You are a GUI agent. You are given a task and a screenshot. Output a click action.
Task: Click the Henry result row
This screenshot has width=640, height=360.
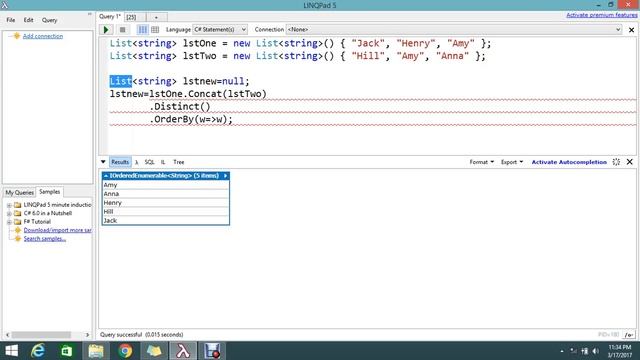(166, 203)
